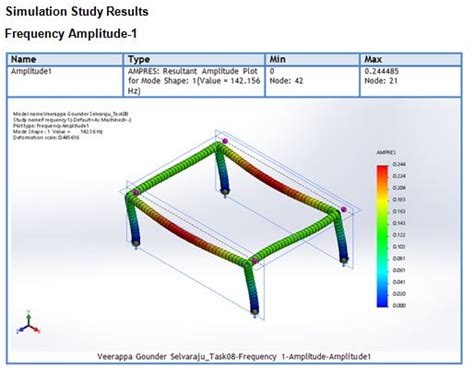The width and height of the screenshot is (474, 375).
Task: Click the 0.000 legend value
Action: (x=399, y=305)
